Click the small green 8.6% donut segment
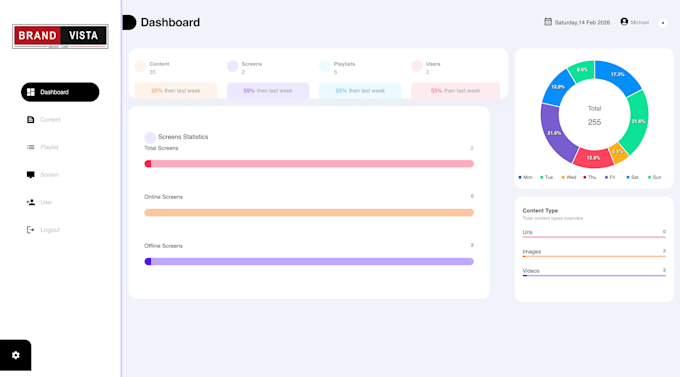The height and width of the screenshot is (377, 680). (582, 70)
